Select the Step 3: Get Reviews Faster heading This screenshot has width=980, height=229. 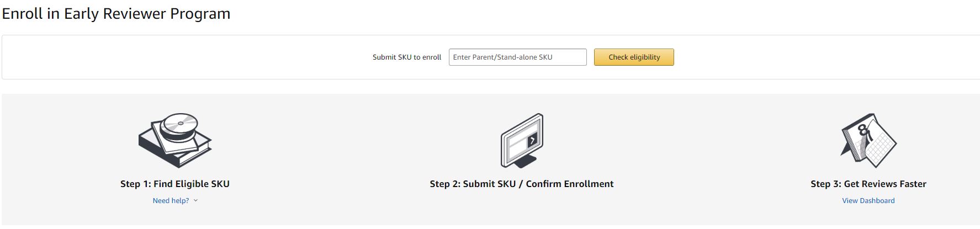click(868, 184)
